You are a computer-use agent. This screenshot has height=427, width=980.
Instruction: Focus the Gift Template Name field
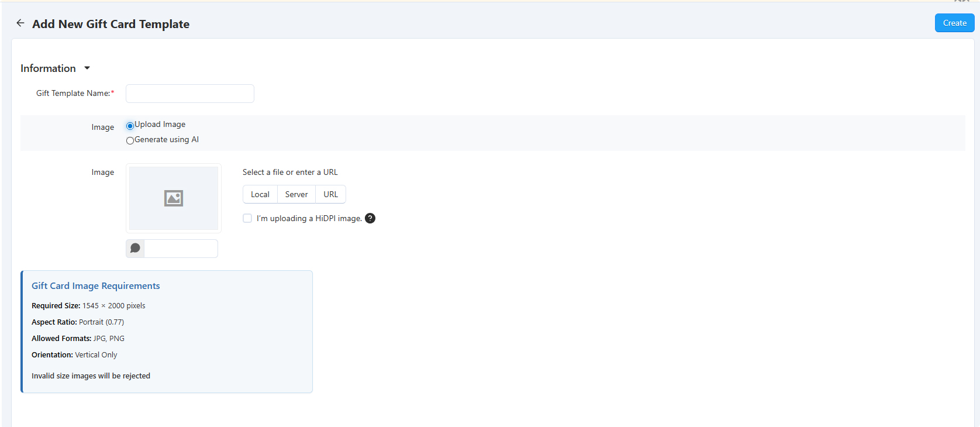(x=189, y=94)
